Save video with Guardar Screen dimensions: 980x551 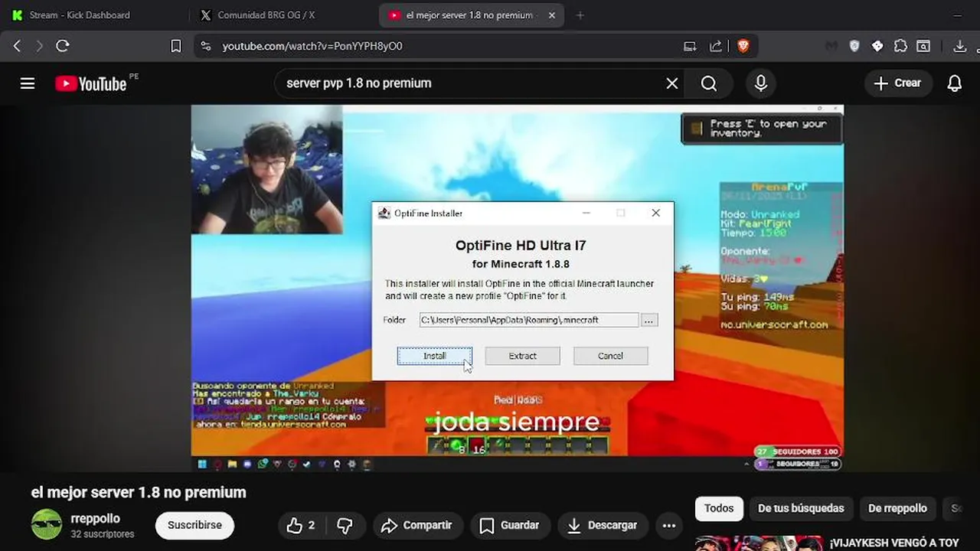(x=510, y=525)
